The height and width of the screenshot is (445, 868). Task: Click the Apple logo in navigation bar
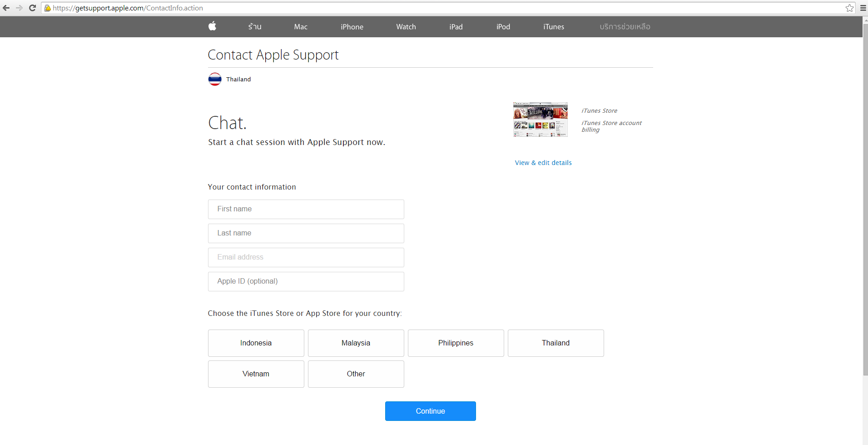[212, 26]
